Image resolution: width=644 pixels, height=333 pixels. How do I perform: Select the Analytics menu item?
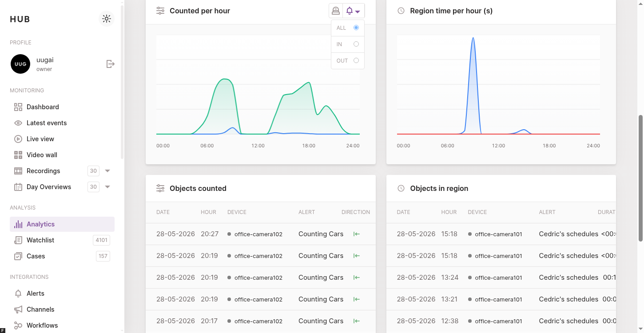(x=62, y=224)
